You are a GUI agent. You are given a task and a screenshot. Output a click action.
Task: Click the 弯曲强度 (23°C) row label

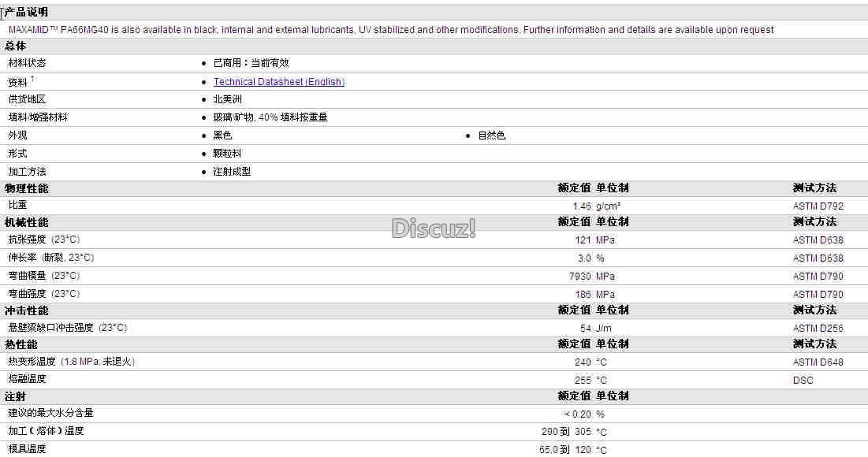[x=43, y=294]
